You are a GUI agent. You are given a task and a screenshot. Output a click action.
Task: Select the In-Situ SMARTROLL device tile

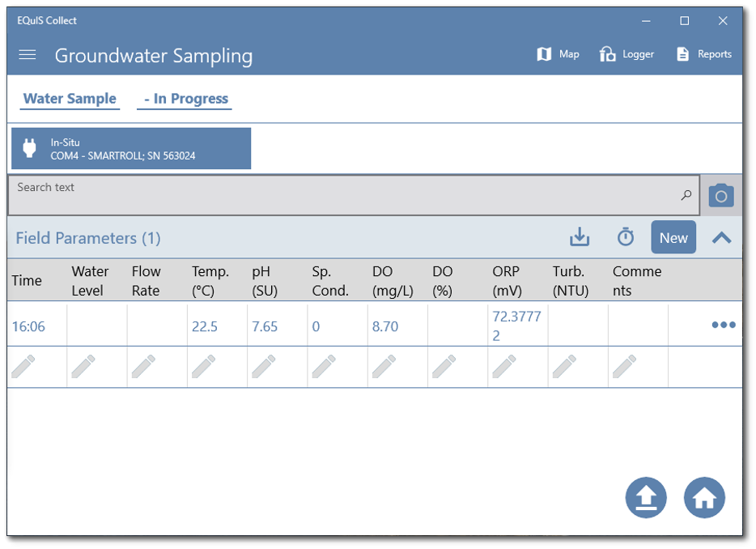(x=130, y=148)
